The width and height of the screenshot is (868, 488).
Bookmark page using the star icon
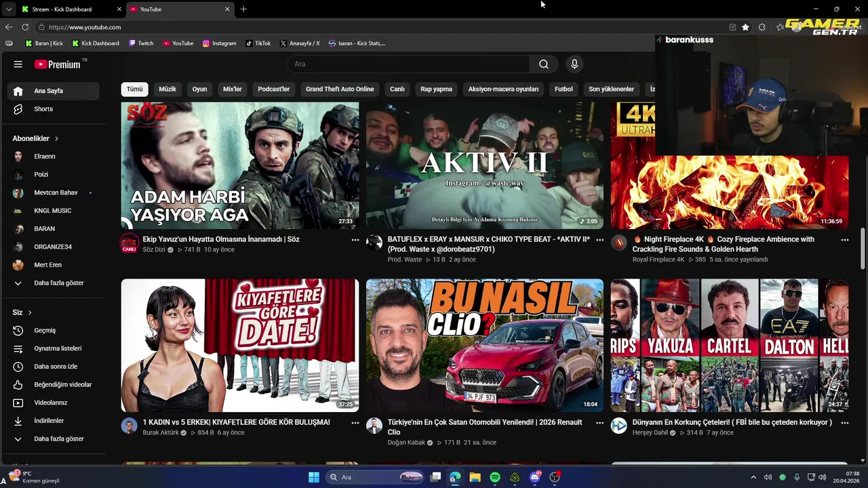click(745, 27)
